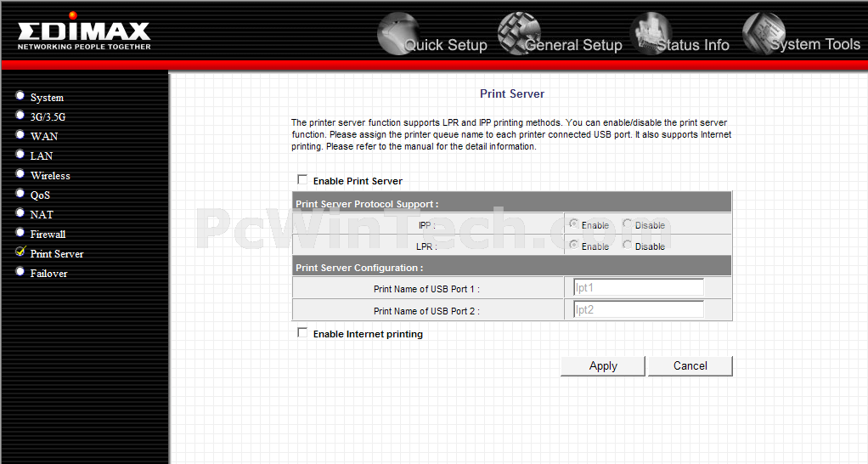Select the Wireless bullet in sidebar

pos(20,174)
